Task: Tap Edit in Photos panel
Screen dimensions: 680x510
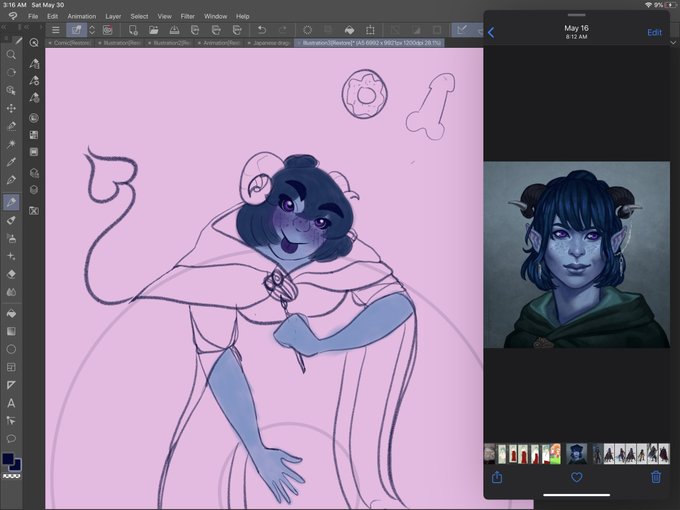Action: [654, 33]
